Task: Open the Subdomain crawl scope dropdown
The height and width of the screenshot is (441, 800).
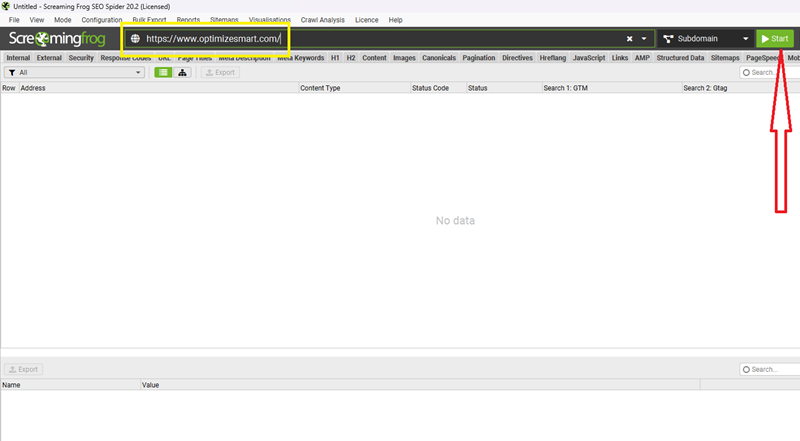Action: tap(706, 39)
